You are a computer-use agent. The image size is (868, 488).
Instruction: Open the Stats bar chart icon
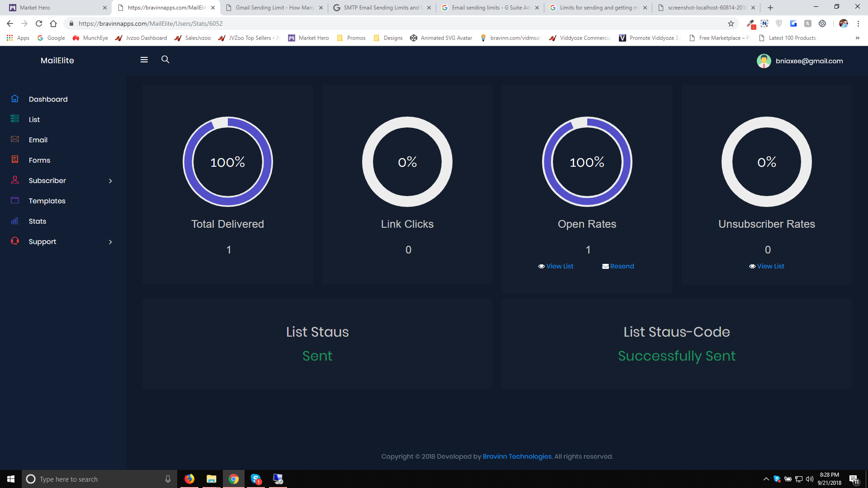[x=15, y=221]
